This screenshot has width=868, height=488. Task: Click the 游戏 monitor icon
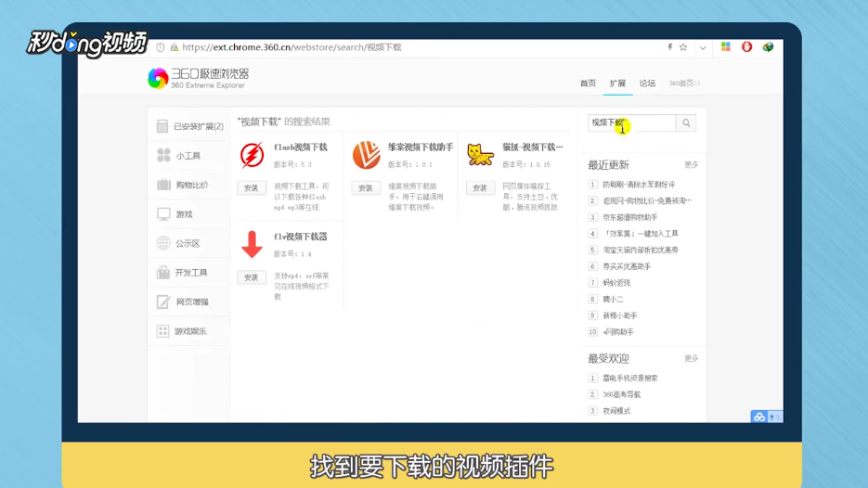(x=163, y=214)
